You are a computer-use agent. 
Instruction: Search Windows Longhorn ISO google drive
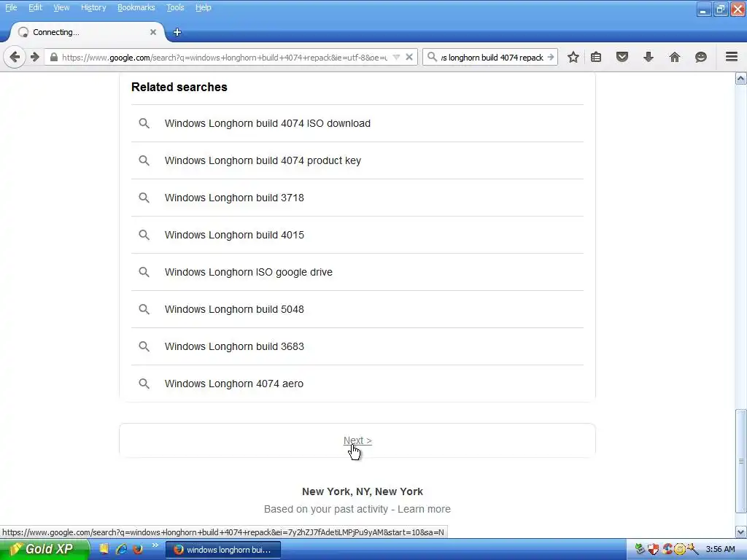pyautogui.click(x=357, y=272)
